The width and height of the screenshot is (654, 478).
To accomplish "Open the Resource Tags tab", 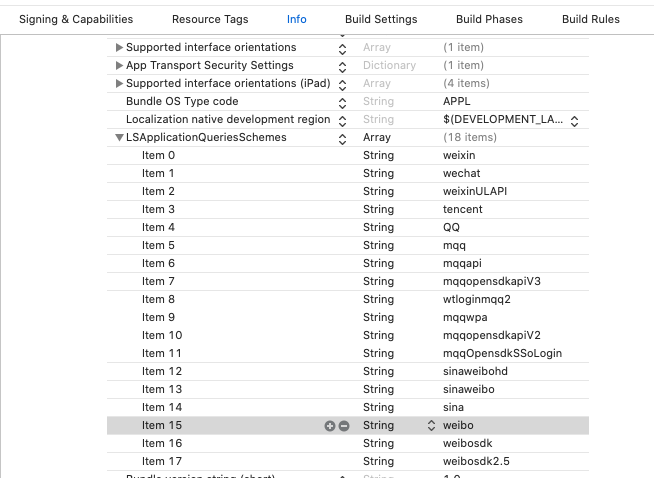I will click(210, 19).
